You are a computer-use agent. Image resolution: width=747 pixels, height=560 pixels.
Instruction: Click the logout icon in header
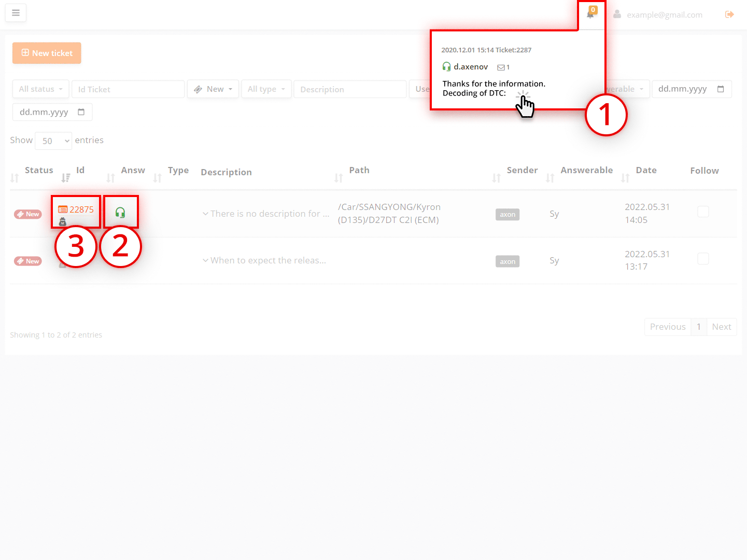(729, 15)
